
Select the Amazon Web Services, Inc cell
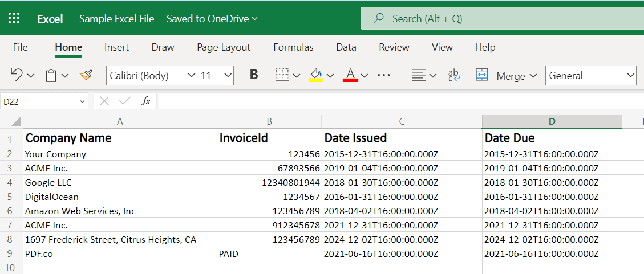coord(120,211)
